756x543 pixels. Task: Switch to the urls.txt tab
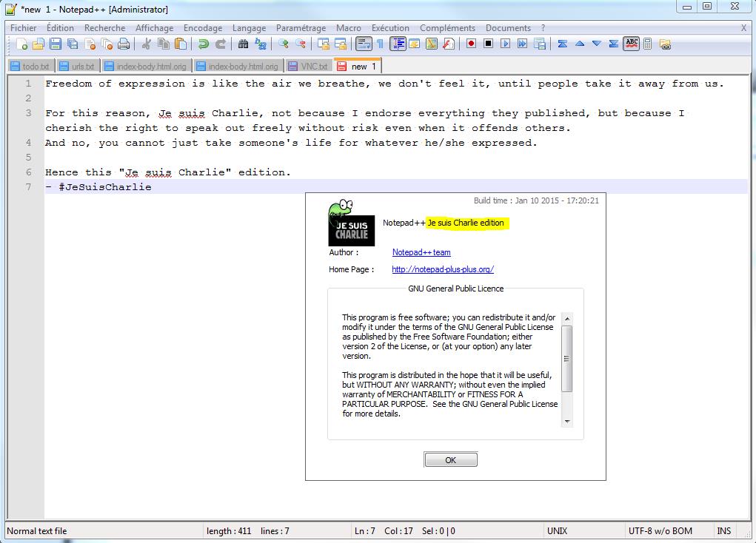click(x=78, y=66)
